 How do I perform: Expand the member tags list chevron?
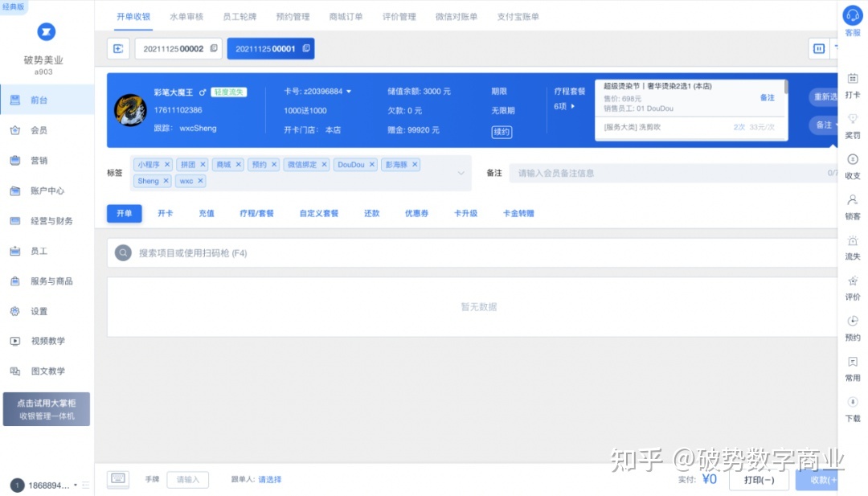461,172
